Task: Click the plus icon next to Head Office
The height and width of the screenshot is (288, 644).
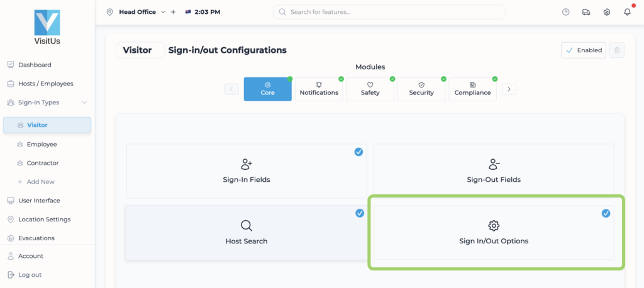Action: pos(173,12)
